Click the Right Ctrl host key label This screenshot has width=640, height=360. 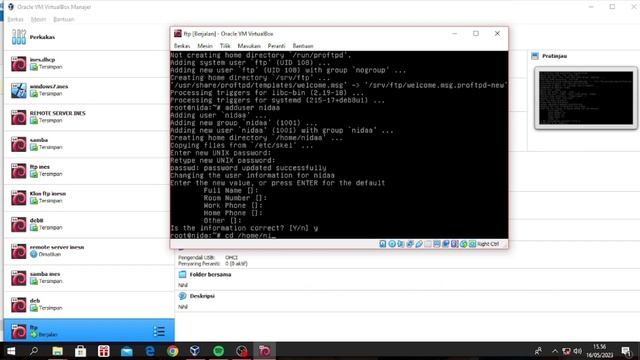(x=488, y=244)
